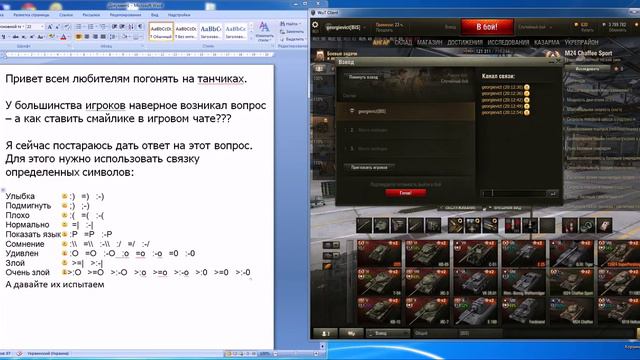
Task: Apply bulleted list in Word
Action: click(79, 27)
